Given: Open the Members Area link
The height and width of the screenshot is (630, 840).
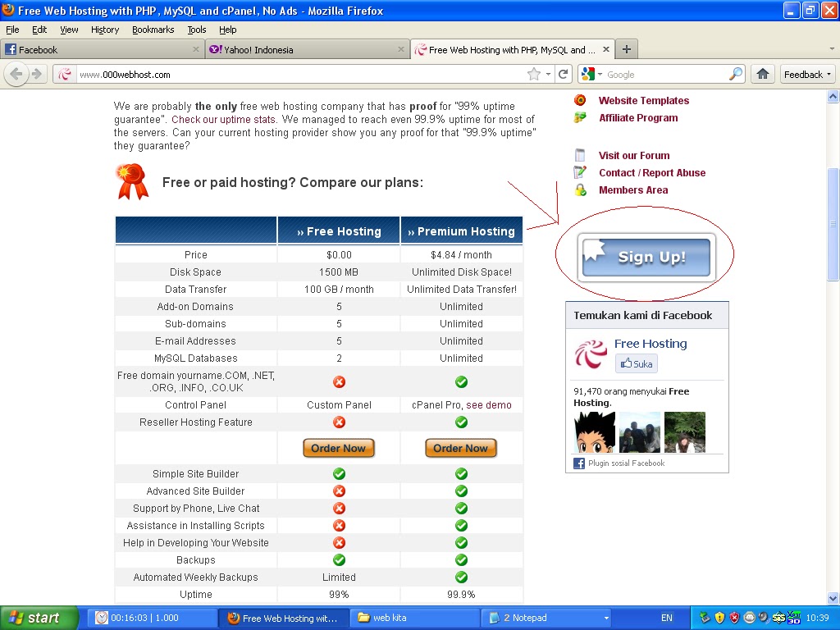Looking at the screenshot, I should click(x=633, y=189).
